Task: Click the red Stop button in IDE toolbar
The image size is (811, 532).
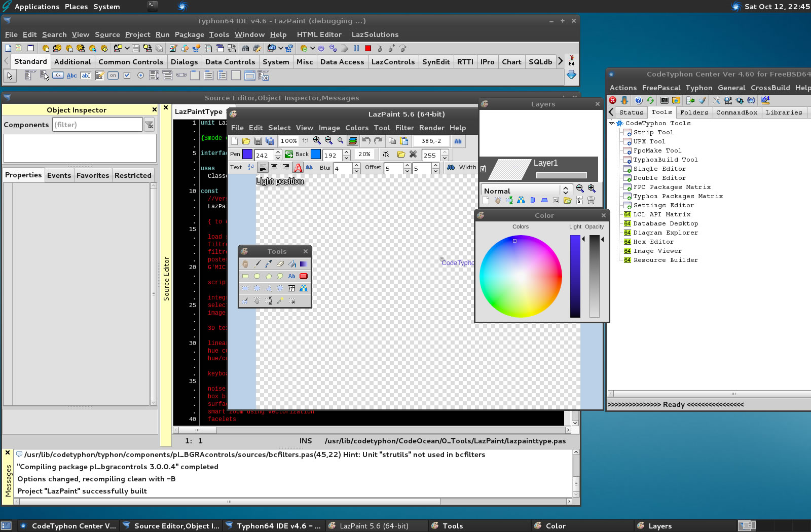Action: [x=368, y=49]
